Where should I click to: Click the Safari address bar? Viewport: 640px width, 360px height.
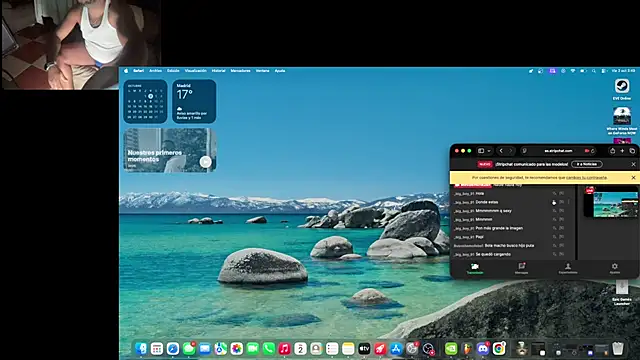coord(558,151)
